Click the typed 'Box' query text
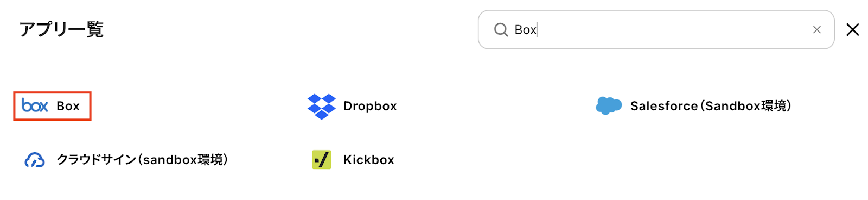This screenshot has height=200, width=868. point(525,30)
